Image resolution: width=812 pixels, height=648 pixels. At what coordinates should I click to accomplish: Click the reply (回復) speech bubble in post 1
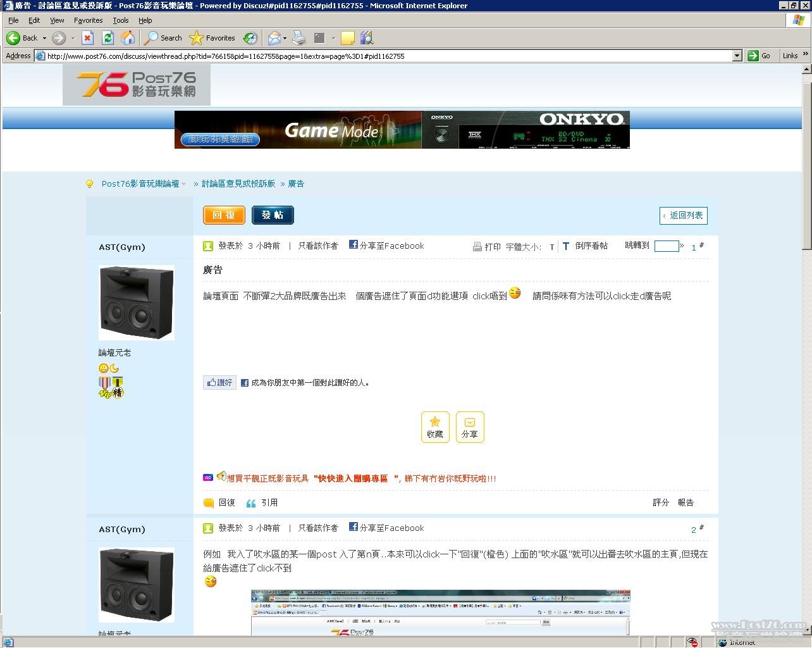209,503
